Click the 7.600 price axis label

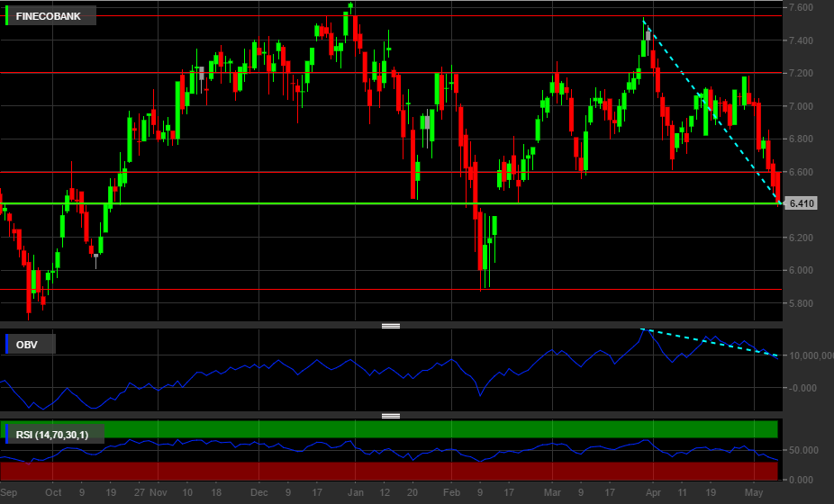click(x=801, y=7)
